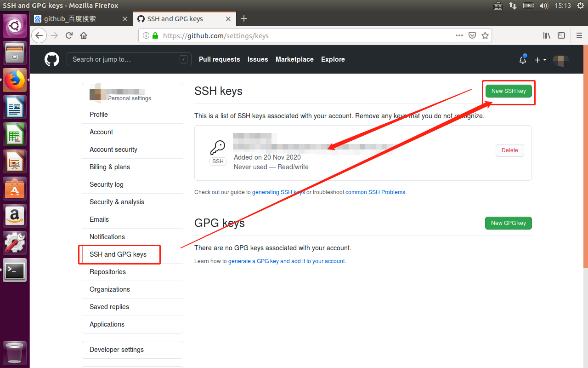Image resolution: width=588 pixels, height=368 pixels.
Task: Reload the page with the refresh icon
Action: 69,35
